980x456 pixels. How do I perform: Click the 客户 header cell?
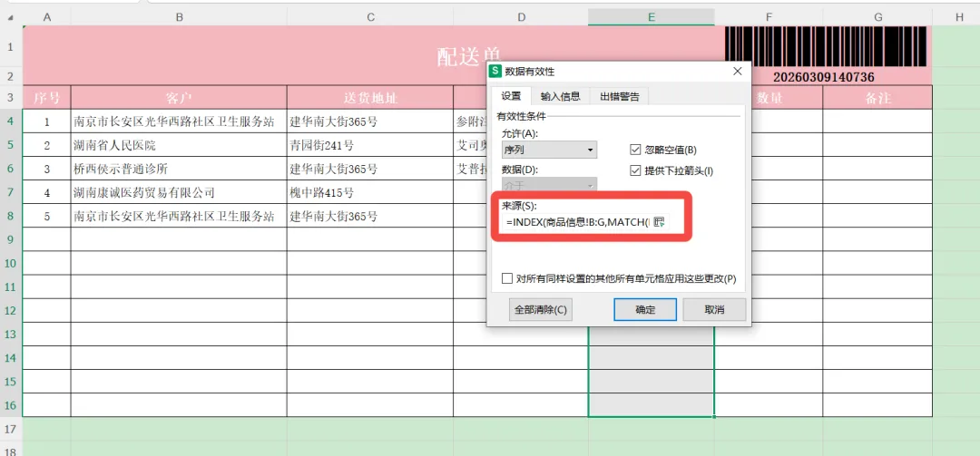[x=179, y=97]
